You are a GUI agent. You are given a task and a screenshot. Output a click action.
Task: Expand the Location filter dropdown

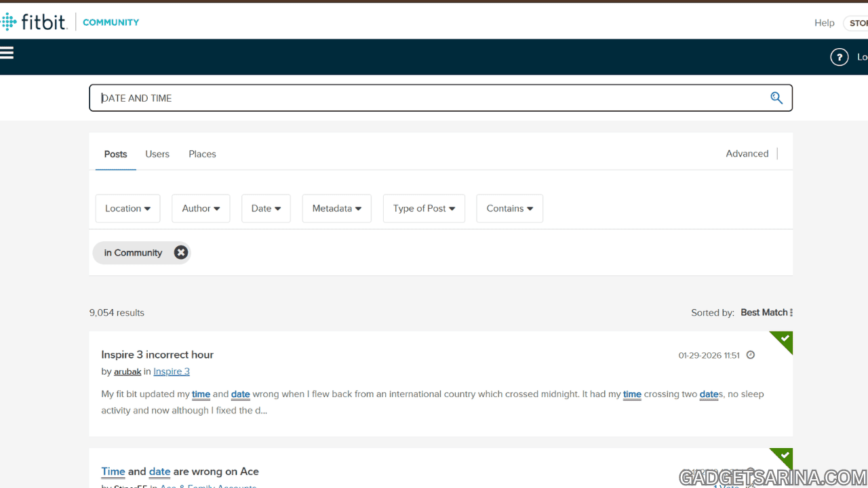[127, 209]
